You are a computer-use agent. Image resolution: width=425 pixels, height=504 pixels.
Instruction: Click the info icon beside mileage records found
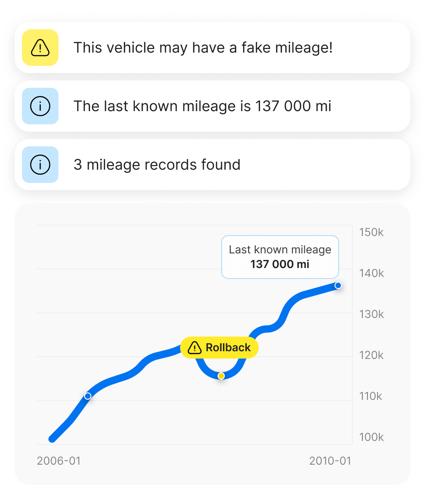(40, 165)
